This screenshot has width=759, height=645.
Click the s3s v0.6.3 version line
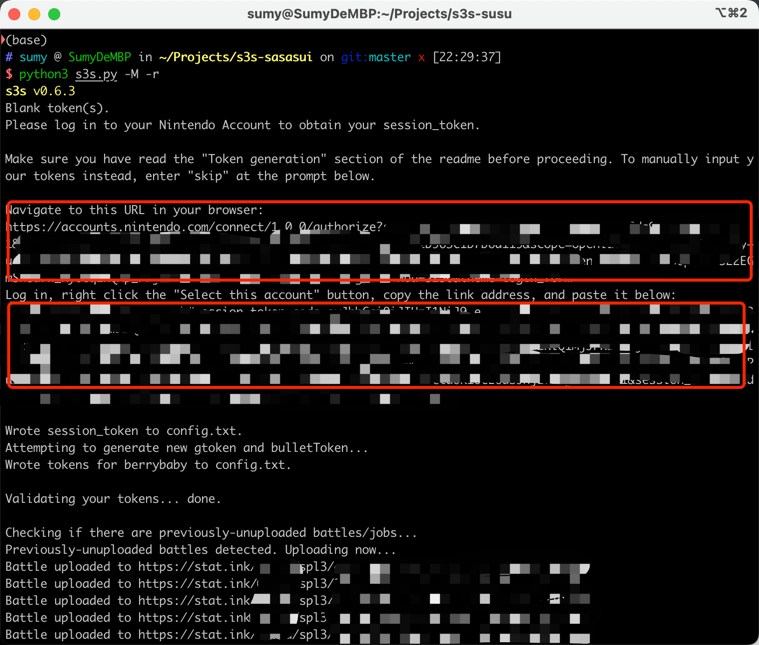40,91
